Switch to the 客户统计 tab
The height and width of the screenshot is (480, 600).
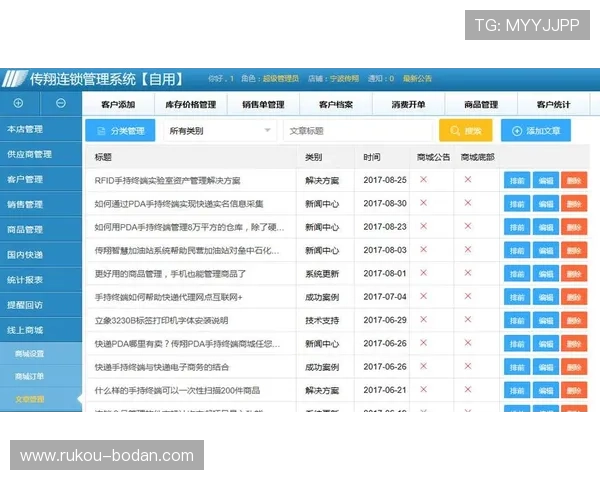click(x=553, y=104)
